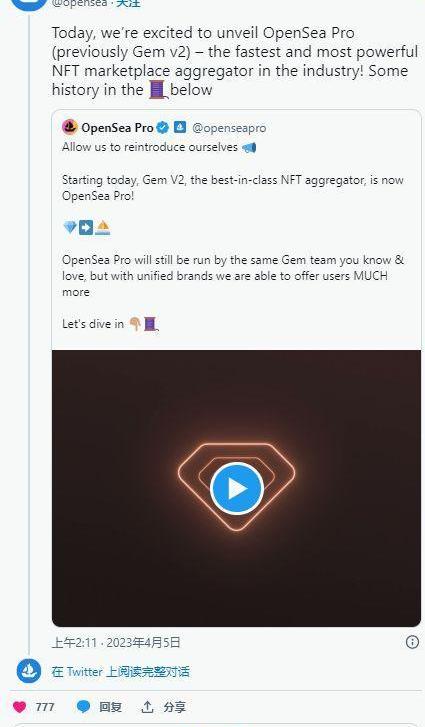This screenshot has width=425, height=727.
Task: Click the 关注 follow link
Action: point(128,3)
